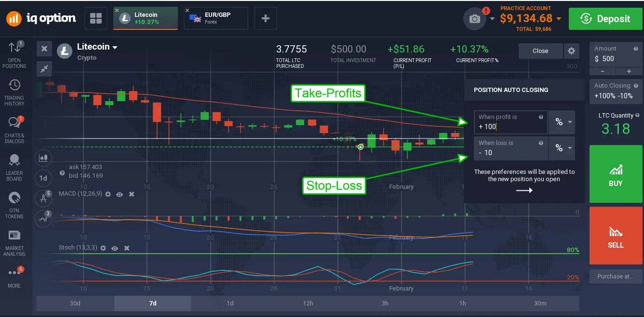The image size is (644, 317).
Task: Open the indicators icon with badge 3
Action: click(43, 218)
